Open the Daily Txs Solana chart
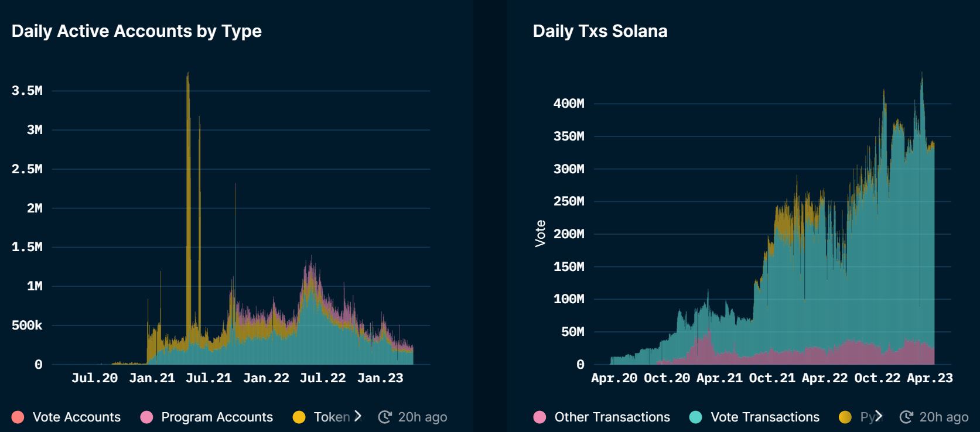The image size is (980, 432). pos(599,30)
